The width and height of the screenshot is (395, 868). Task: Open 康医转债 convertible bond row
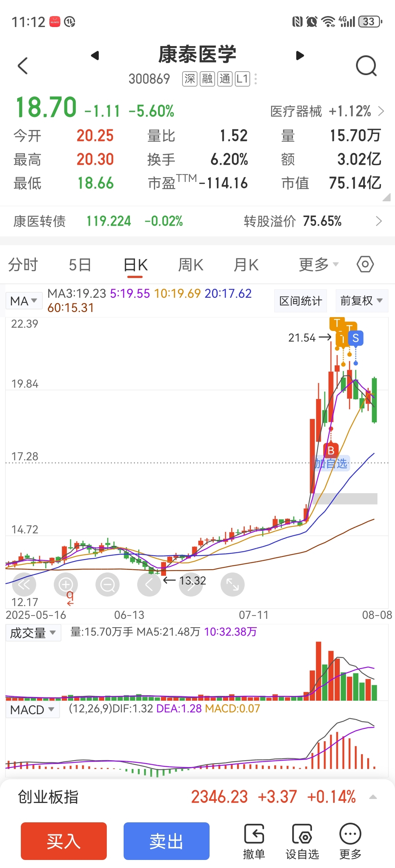pyautogui.click(x=197, y=221)
